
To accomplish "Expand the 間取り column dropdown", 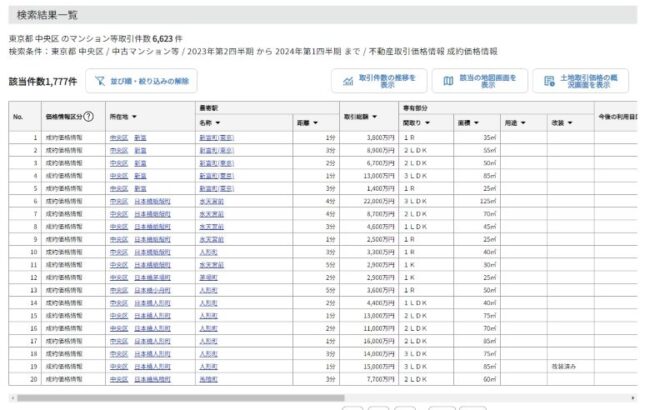I will tap(427, 123).
